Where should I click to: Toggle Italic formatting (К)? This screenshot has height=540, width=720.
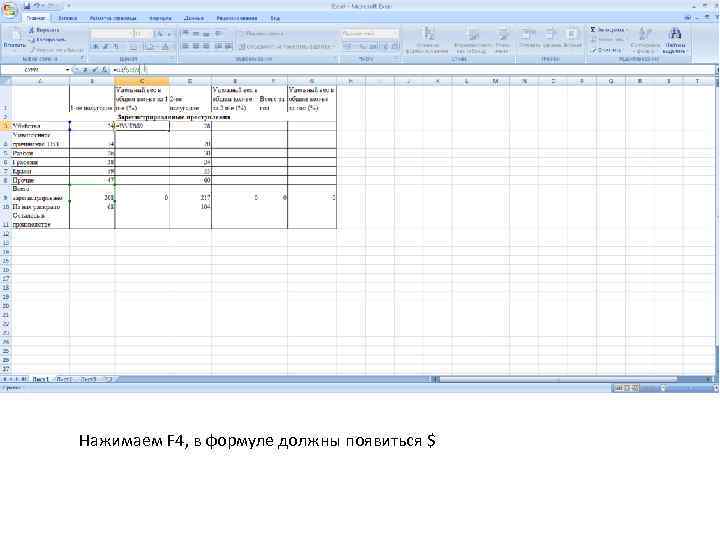pyautogui.click(x=106, y=46)
